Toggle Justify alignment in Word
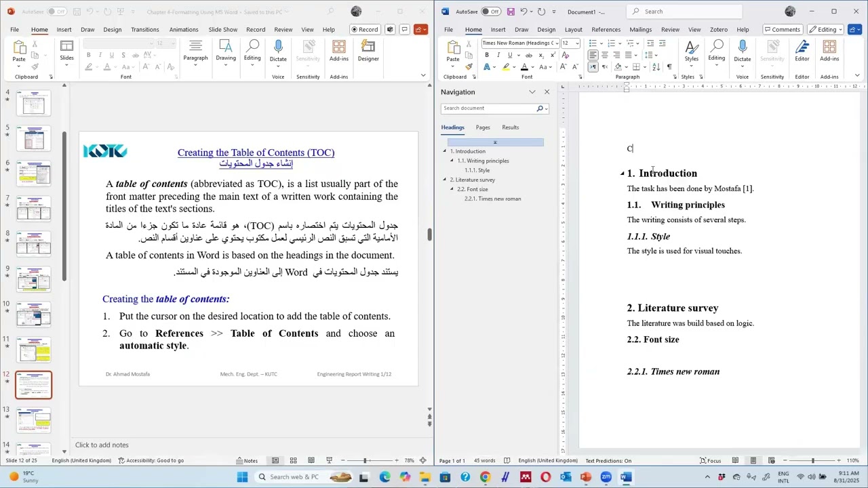The height and width of the screenshot is (488, 868). pyautogui.click(x=627, y=55)
